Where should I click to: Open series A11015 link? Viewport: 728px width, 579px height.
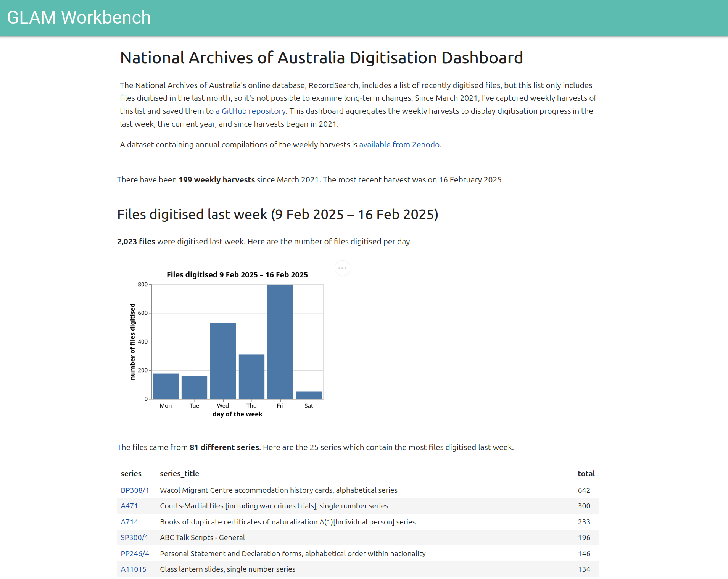pyautogui.click(x=134, y=569)
